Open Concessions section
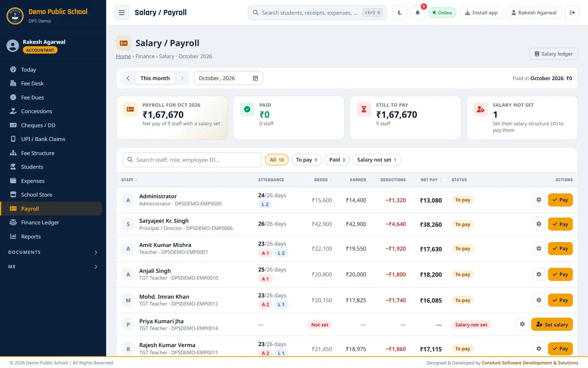The image size is (588, 368). click(x=51, y=111)
